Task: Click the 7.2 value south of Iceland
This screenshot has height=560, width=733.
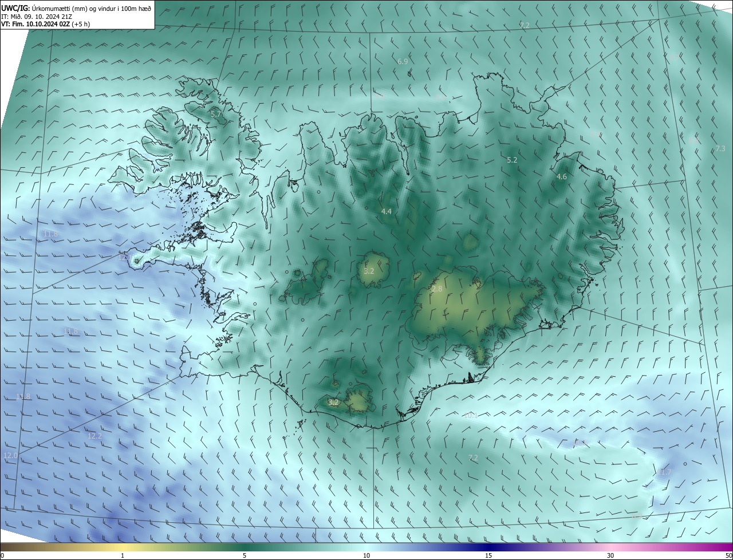Action: click(473, 458)
